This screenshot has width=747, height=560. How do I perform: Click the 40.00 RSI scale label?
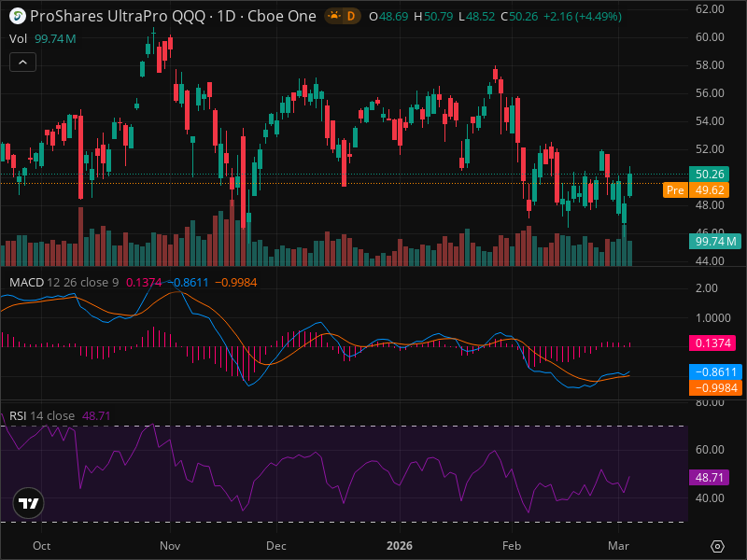[710, 498]
